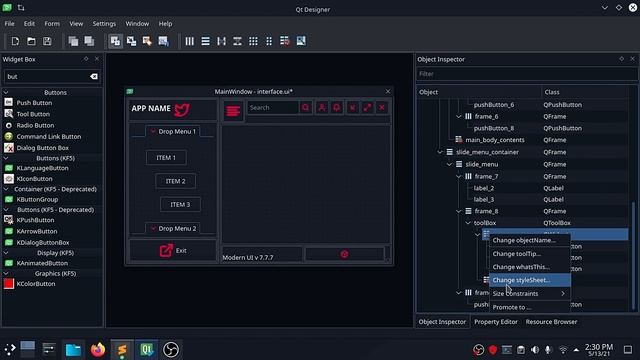Click the bell notification icon in form
Viewport: 640px width, 360px height.
tap(337, 108)
